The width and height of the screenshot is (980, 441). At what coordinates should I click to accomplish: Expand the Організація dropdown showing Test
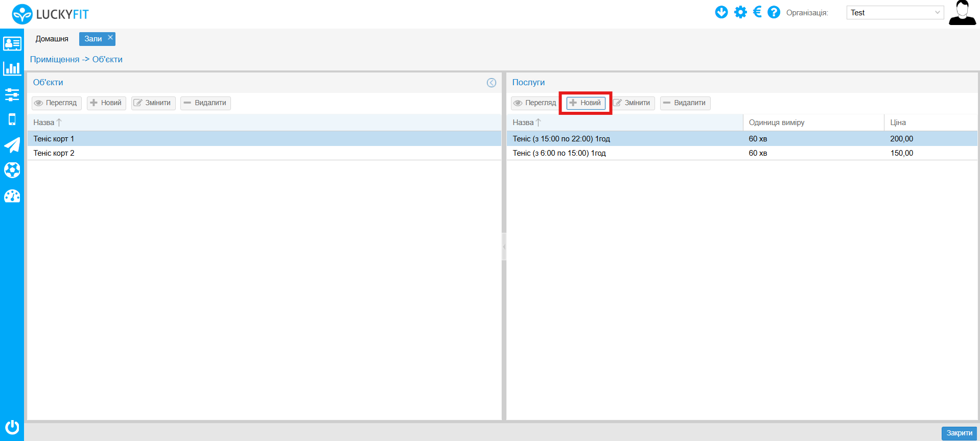(x=895, y=13)
